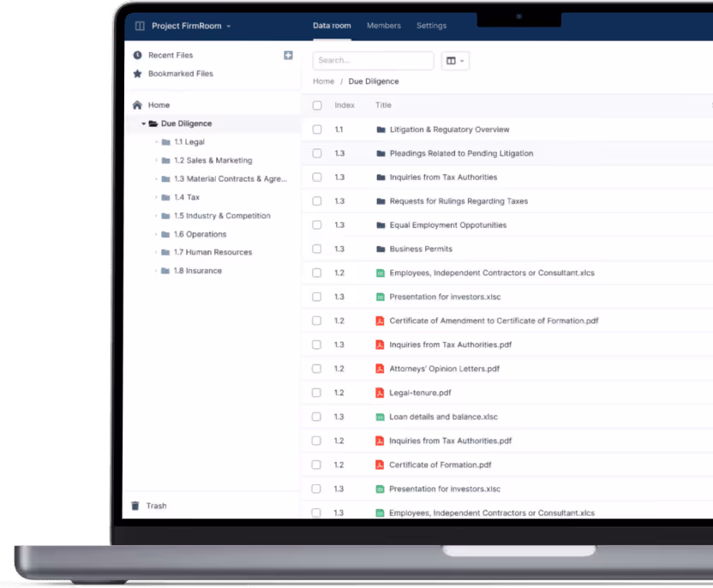Select the Due Diligence folder in tree

186,123
